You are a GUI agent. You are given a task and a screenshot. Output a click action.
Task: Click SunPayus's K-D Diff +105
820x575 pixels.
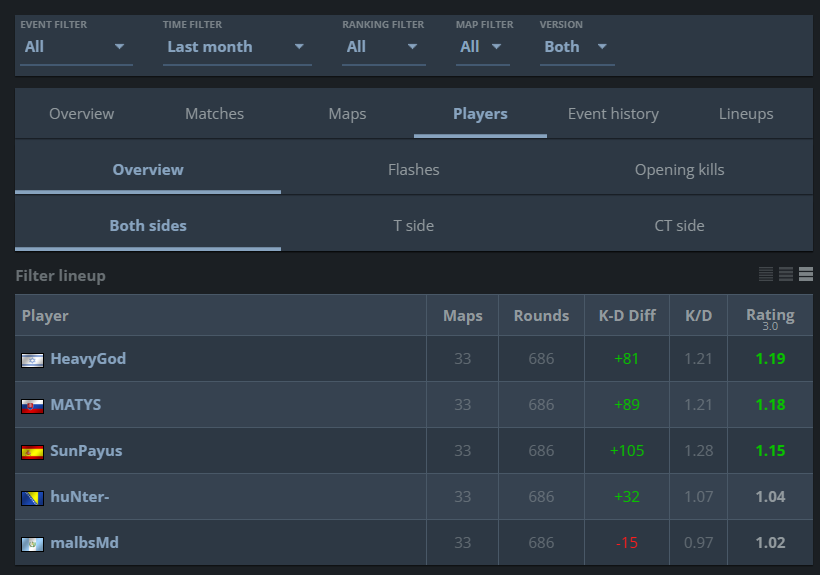coord(627,451)
